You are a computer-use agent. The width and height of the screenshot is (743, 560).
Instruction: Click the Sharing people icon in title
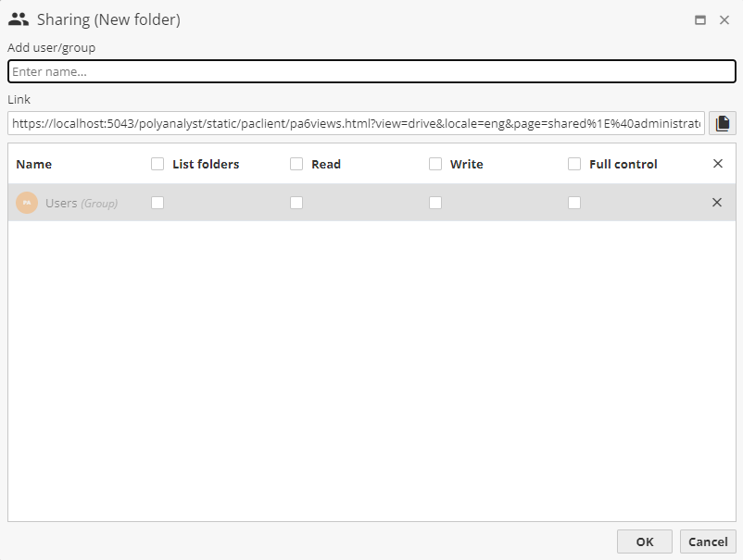[x=19, y=19]
